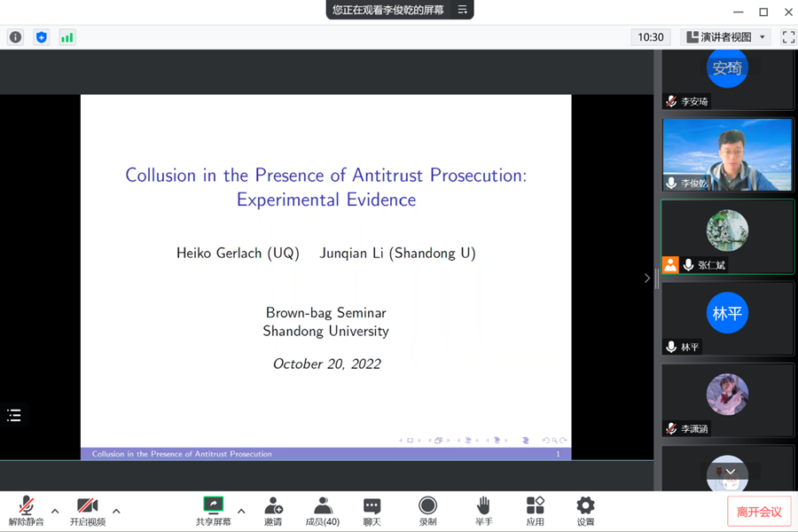Viewport: 798px width, 532px height.
Task: Click the red leave meeting button
Action: [759, 512]
